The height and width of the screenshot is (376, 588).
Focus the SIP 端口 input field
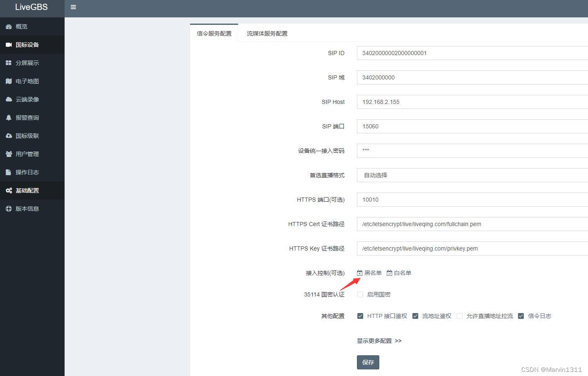pos(472,126)
